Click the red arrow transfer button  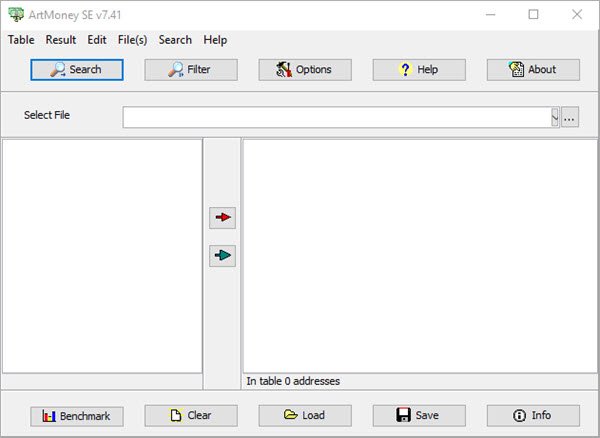click(222, 218)
